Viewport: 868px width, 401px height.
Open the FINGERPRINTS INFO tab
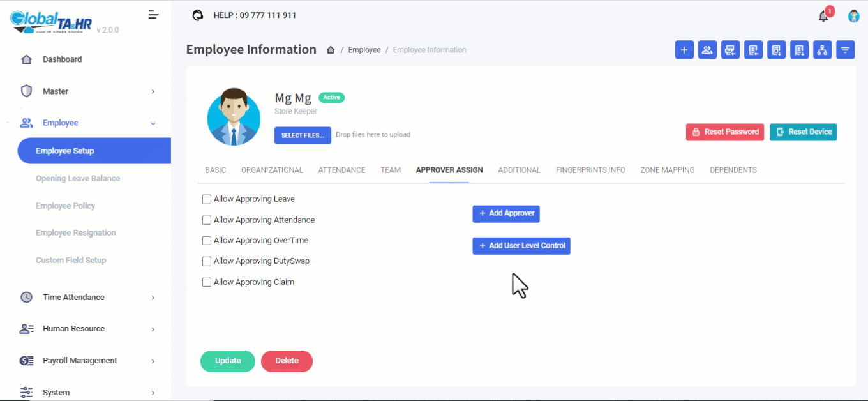[590, 170]
